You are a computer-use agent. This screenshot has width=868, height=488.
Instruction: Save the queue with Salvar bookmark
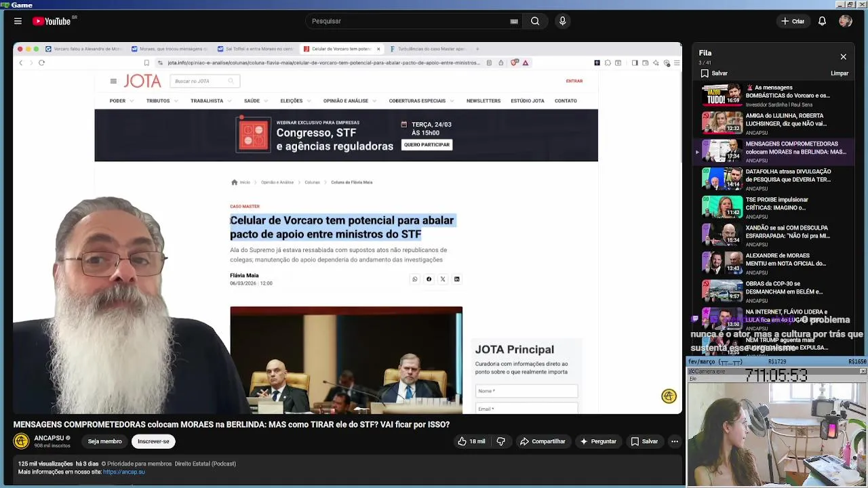714,73
